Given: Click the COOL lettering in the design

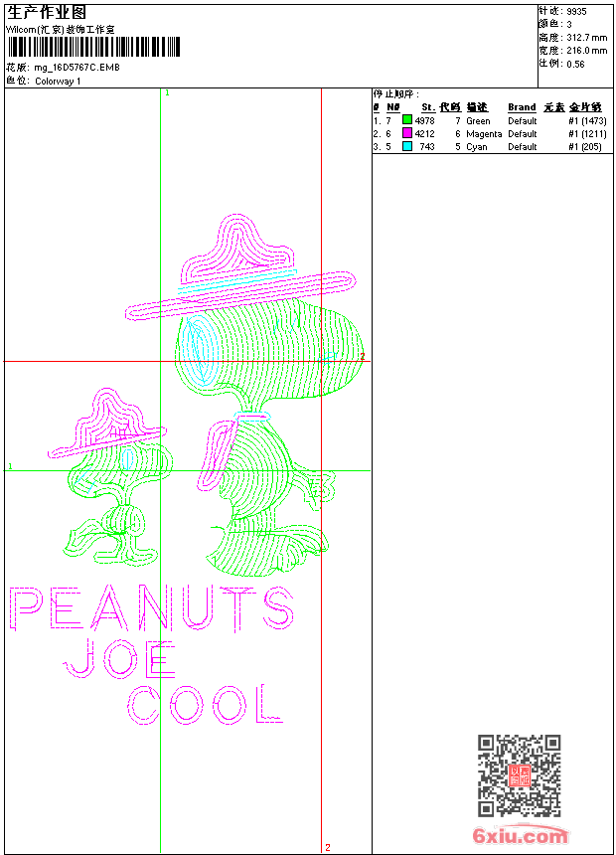Looking at the screenshot, I should (x=205, y=704).
